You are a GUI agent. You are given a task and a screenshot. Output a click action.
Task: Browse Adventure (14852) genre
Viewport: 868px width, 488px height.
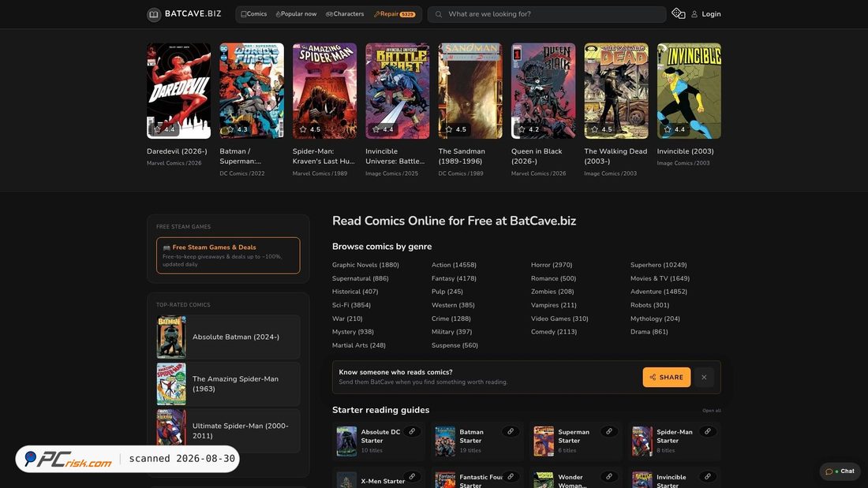click(x=659, y=292)
